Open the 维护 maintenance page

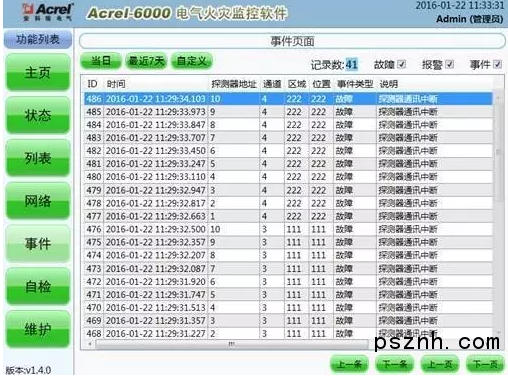pyautogui.click(x=38, y=329)
